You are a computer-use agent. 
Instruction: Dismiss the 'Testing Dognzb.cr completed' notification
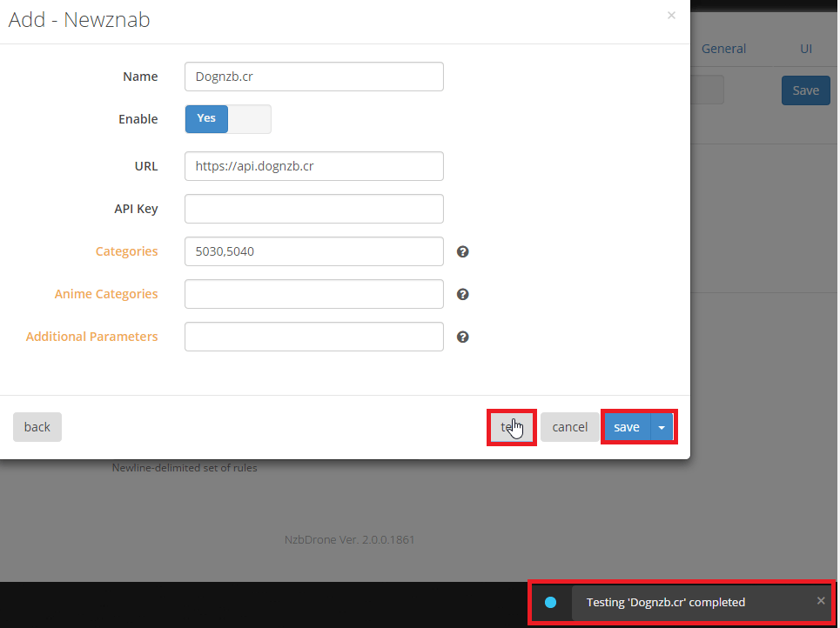820,600
